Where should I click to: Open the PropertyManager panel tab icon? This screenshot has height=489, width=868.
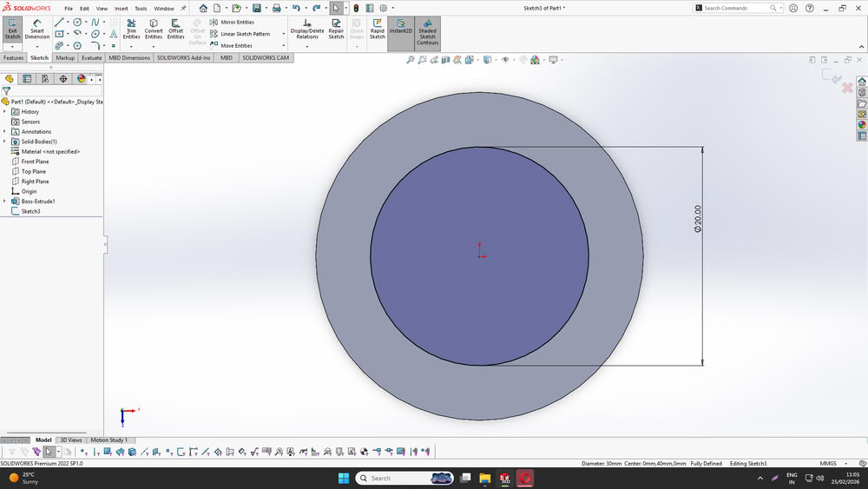coord(27,78)
